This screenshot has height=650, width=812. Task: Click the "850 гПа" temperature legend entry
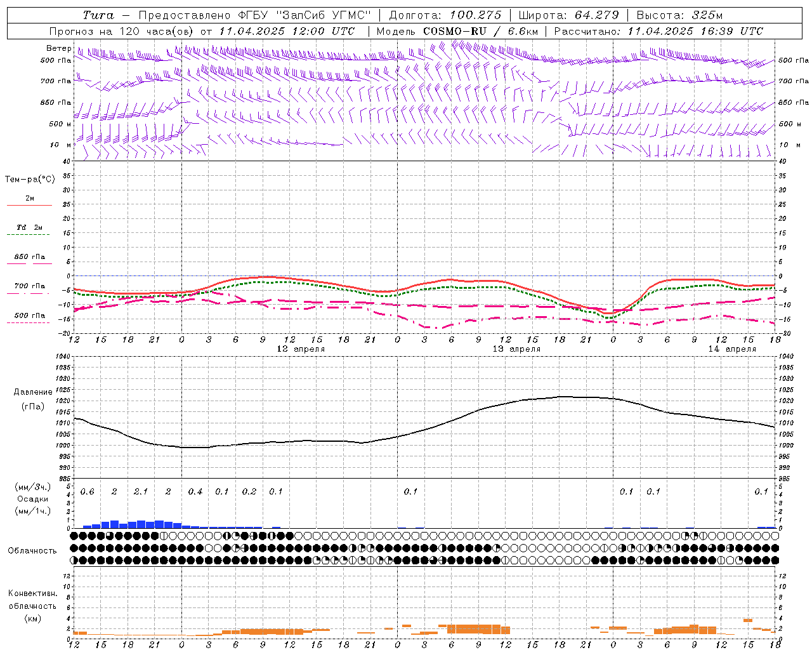point(29,256)
